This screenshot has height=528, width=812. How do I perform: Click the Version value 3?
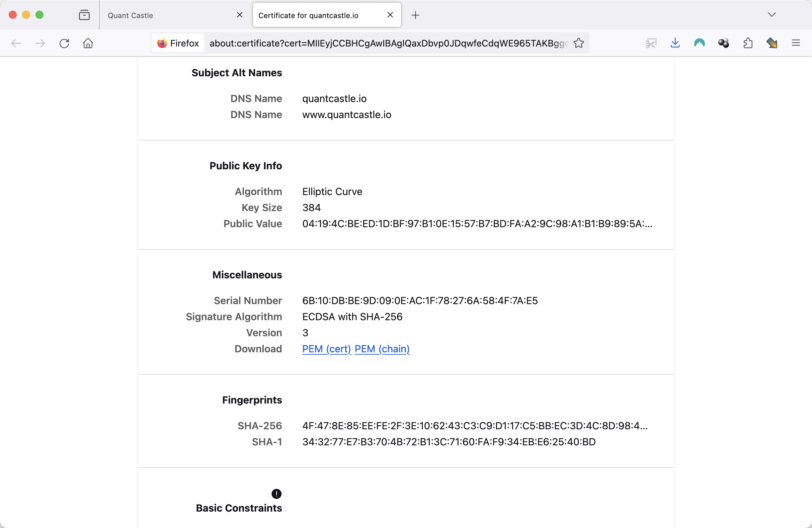[x=305, y=333]
